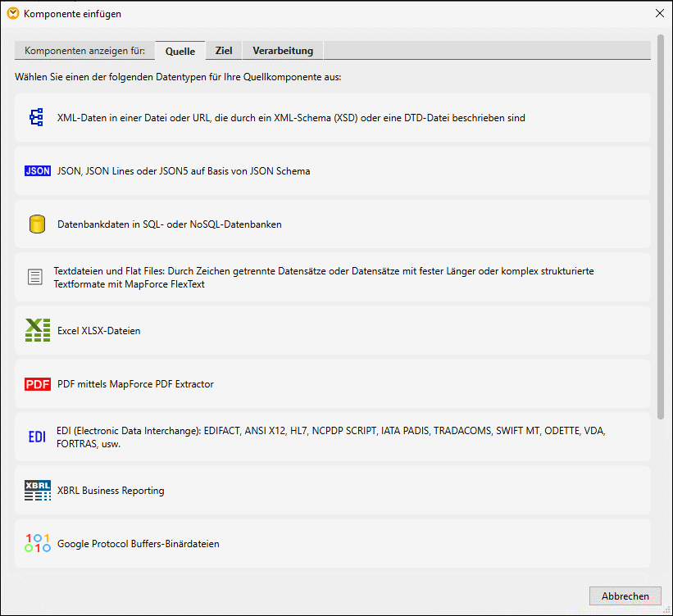
Task: Select the Quelle tab
Action: coord(180,51)
